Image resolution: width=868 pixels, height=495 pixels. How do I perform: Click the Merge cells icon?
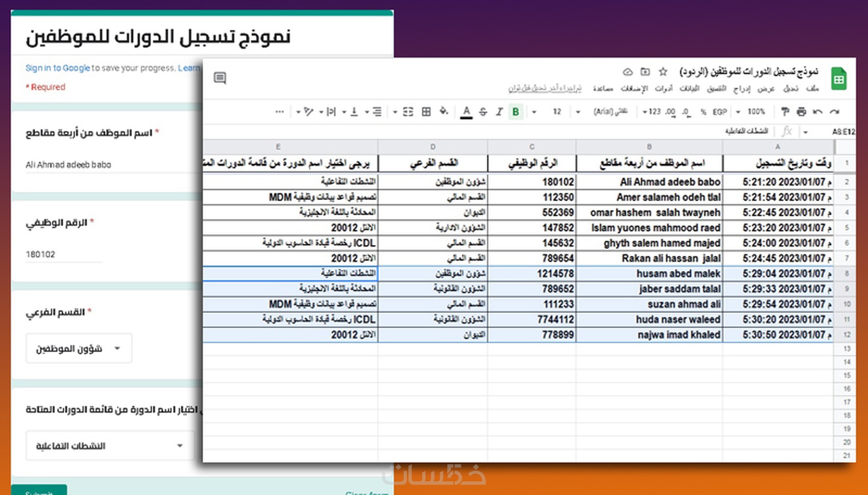408,111
